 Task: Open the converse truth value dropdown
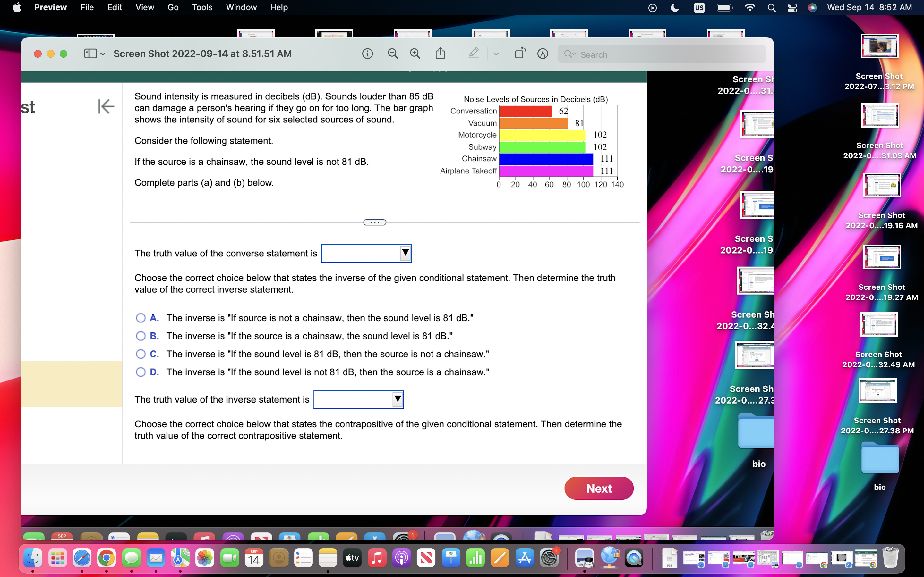366,253
